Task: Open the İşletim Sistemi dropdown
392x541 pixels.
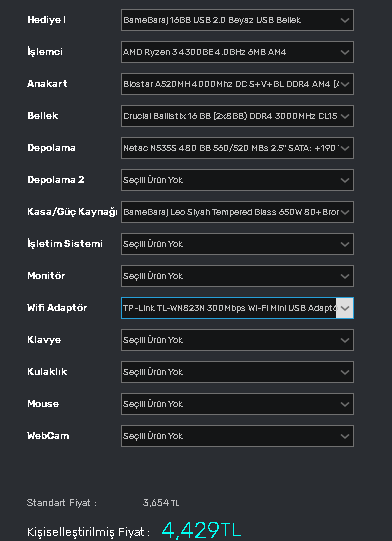Action: [237, 244]
